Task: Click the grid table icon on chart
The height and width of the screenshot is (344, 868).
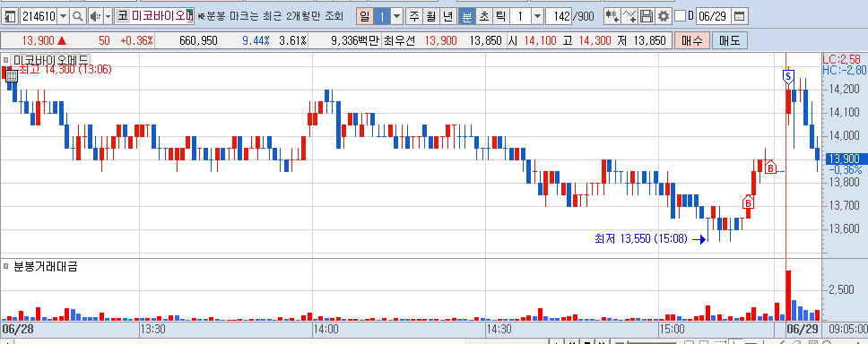Action: point(11,76)
